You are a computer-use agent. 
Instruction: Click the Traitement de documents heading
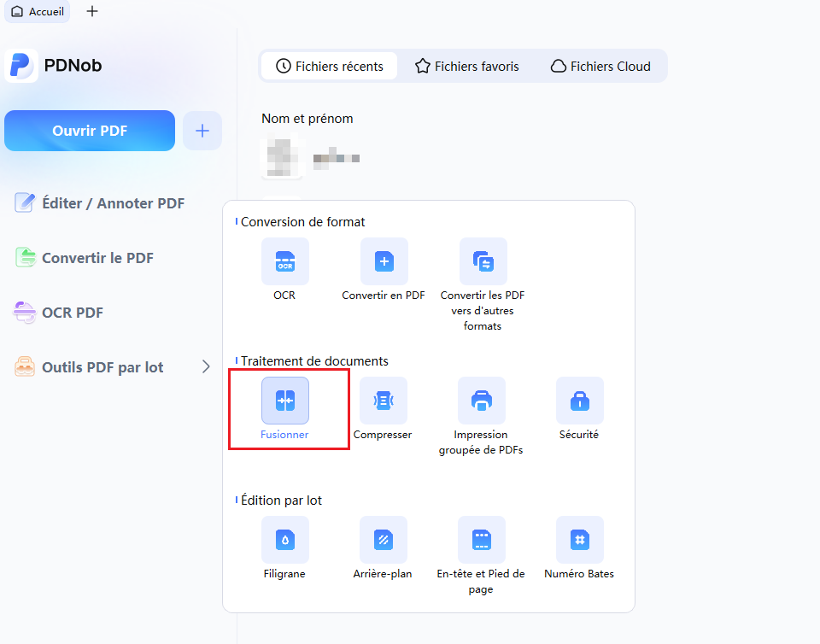(x=314, y=361)
